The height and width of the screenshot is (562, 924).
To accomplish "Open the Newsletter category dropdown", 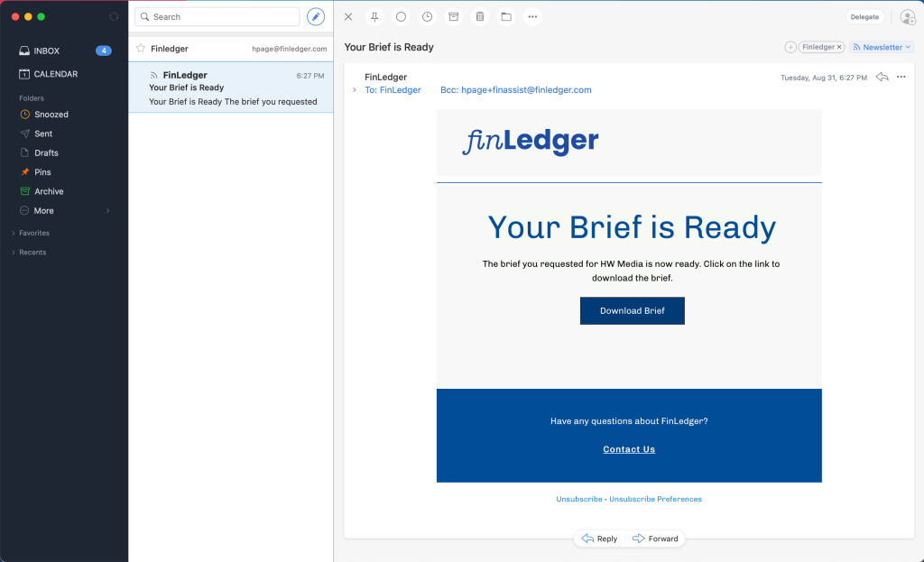I will coord(882,47).
